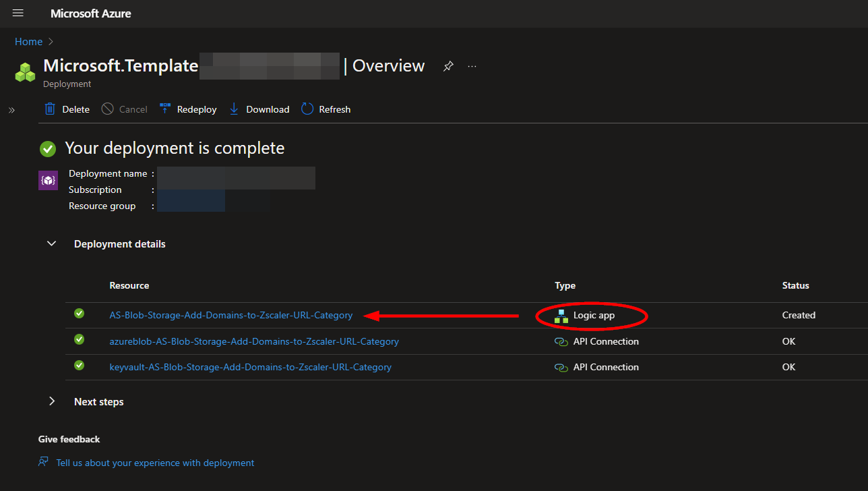Click the Refresh toolbar label
This screenshot has width=868, height=491.
point(335,109)
